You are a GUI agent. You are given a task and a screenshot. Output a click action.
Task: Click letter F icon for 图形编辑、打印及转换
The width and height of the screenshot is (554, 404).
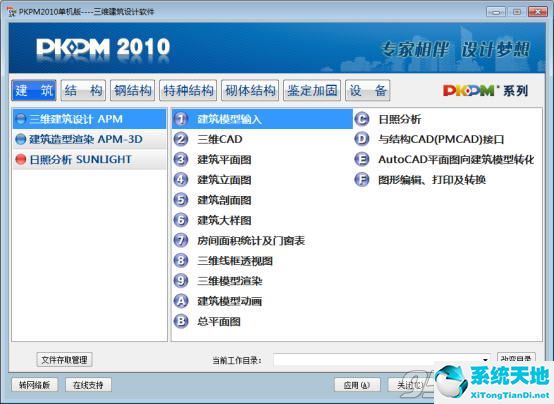(361, 180)
